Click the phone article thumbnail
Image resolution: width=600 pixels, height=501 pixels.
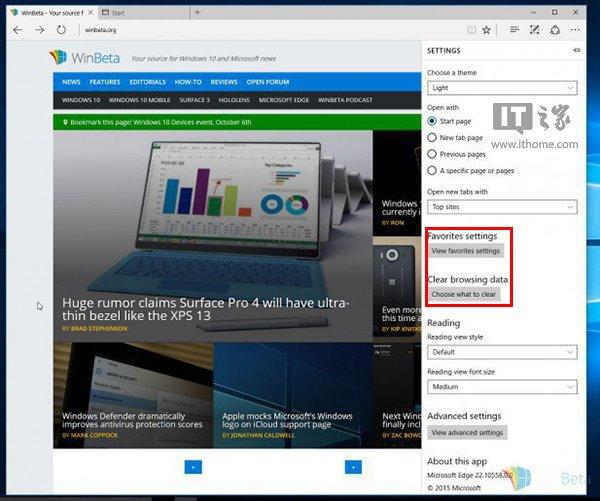397,287
